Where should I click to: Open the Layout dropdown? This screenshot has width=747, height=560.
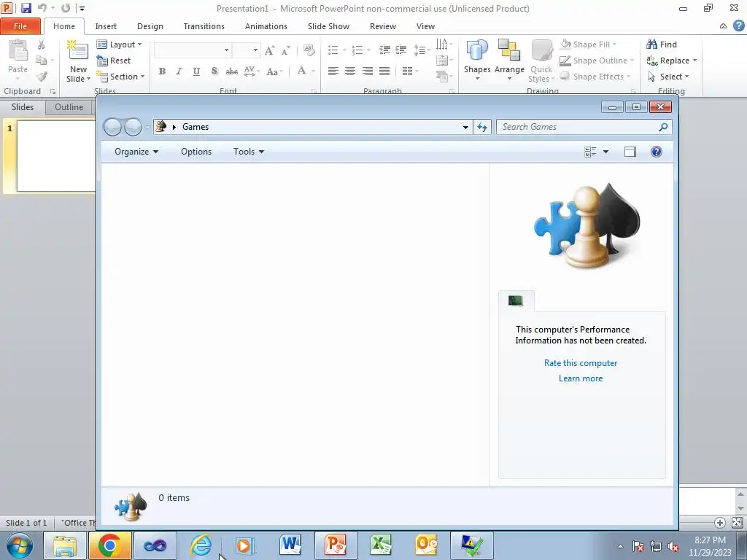120,44
